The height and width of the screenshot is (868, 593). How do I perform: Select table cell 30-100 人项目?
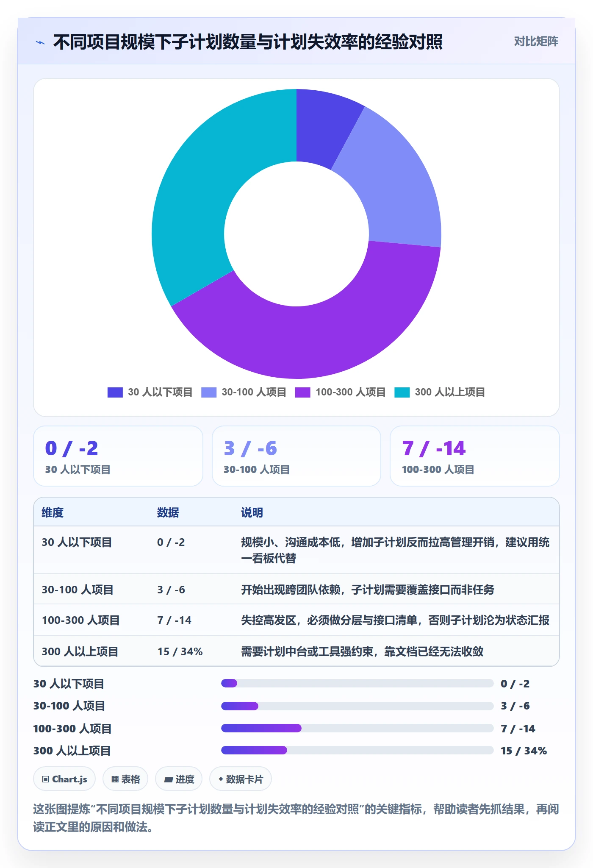click(78, 590)
